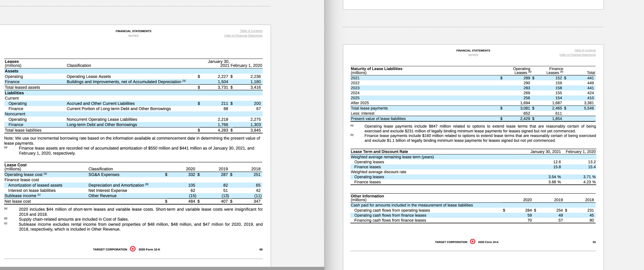Image resolution: width=644 pixels, height=270 pixels.
Task: Select the Total lease liabilities row value 4,283
Action: click(x=225, y=130)
